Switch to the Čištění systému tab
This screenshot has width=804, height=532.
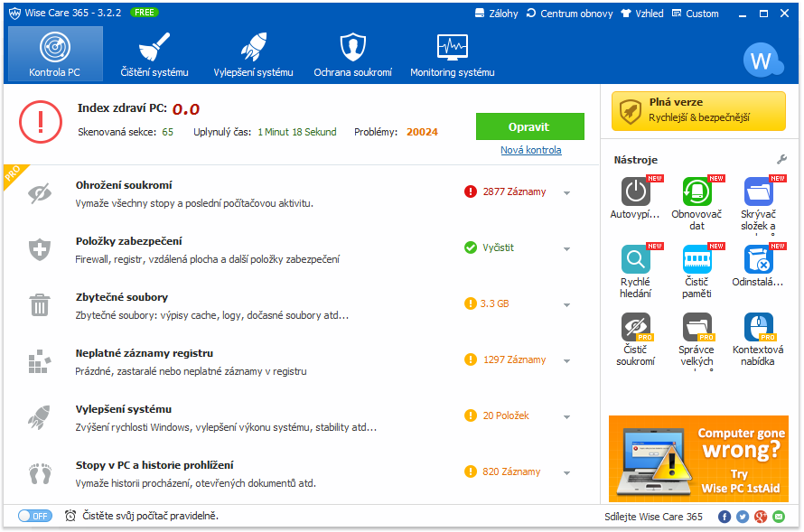click(154, 54)
